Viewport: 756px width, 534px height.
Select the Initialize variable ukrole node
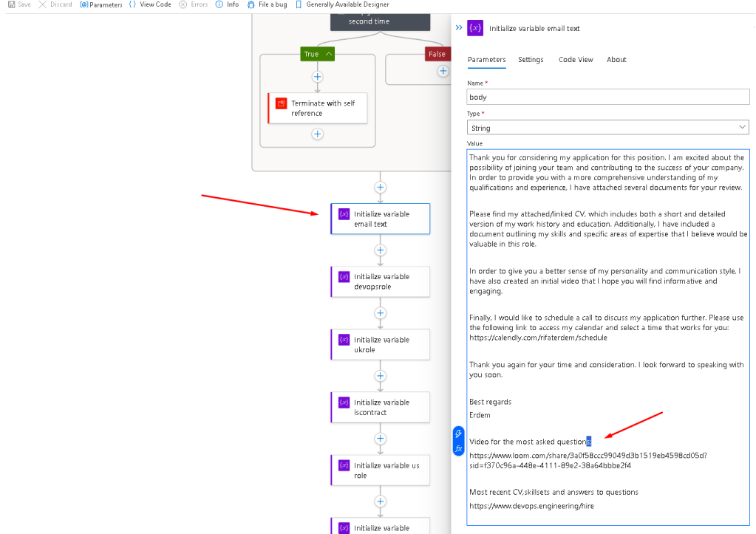(x=381, y=345)
